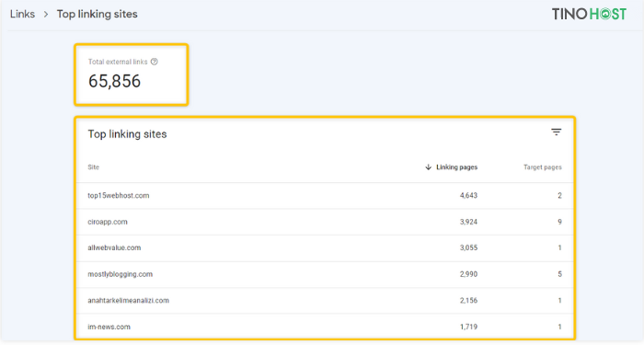
Task: Click linking pages value 3,924
Action: tap(468, 222)
